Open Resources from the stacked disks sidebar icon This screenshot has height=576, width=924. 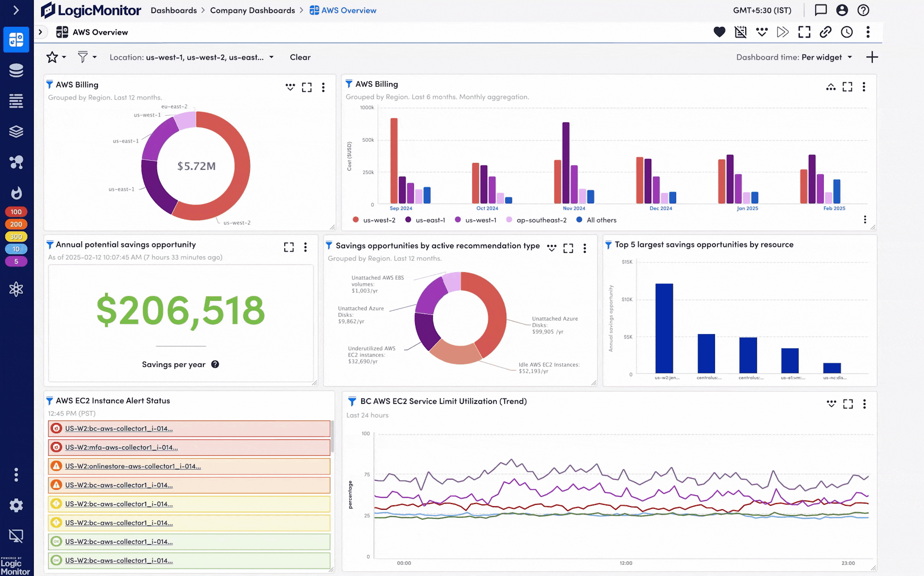[16, 71]
